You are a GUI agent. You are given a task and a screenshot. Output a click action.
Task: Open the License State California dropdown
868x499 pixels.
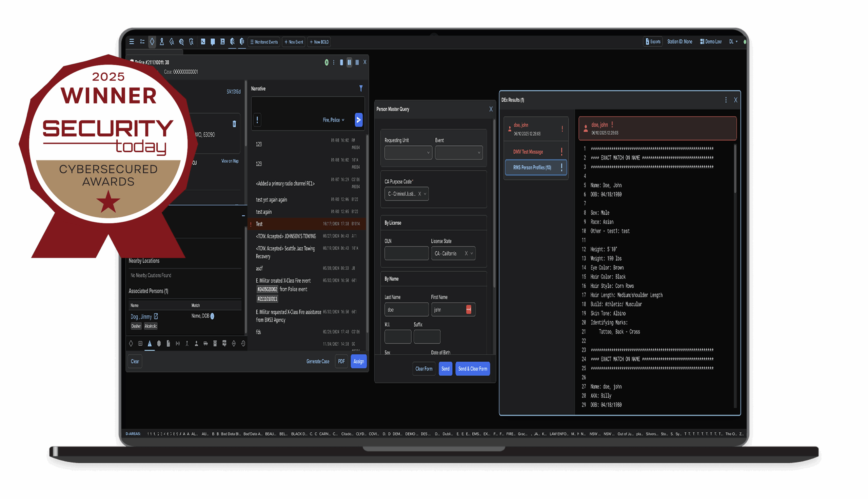[472, 254]
